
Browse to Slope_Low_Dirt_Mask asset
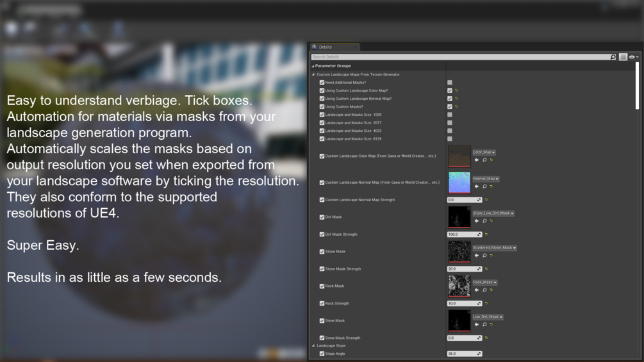click(x=484, y=221)
